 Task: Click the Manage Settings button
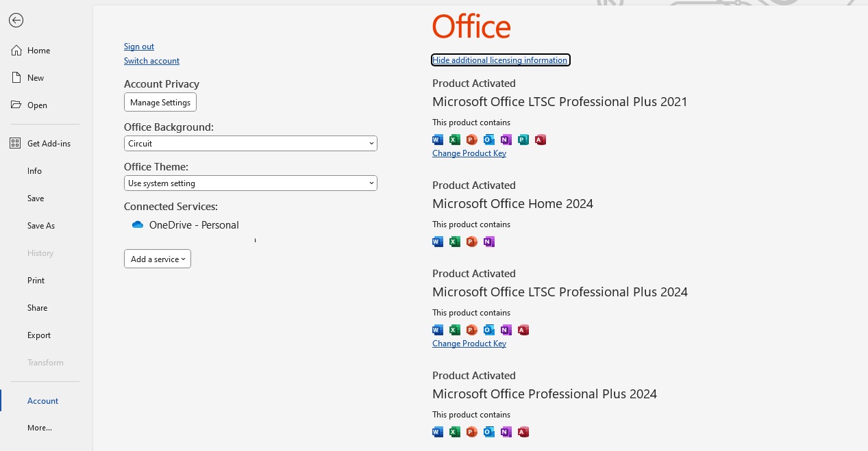[160, 103]
